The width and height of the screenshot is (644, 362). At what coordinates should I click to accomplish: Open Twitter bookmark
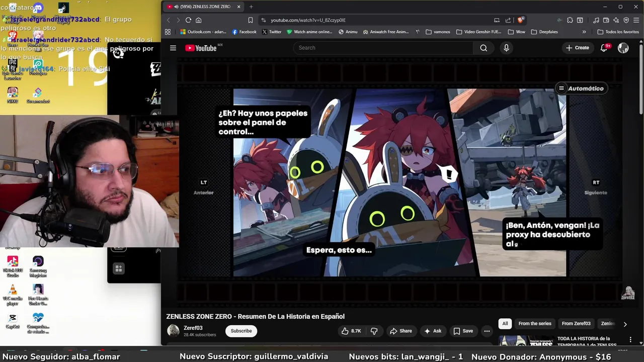pyautogui.click(x=272, y=32)
